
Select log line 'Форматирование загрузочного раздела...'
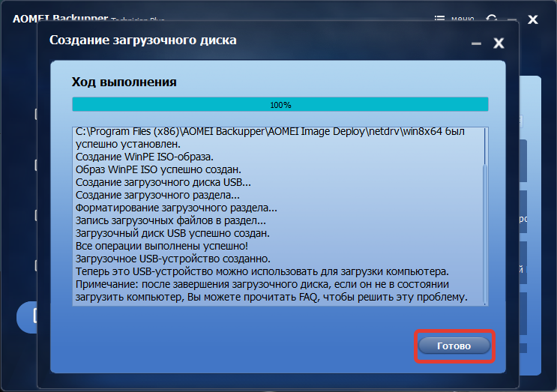tap(177, 208)
